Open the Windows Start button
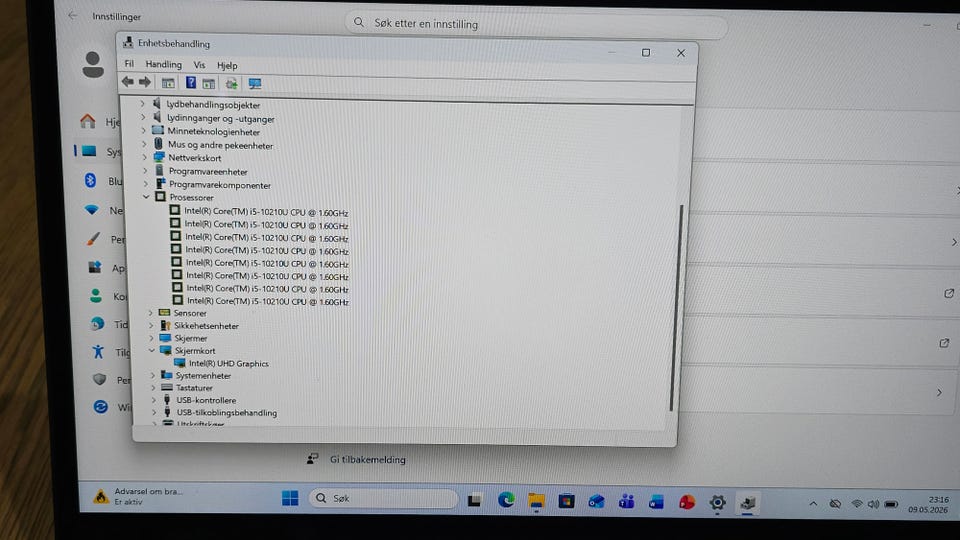 tap(290, 498)
